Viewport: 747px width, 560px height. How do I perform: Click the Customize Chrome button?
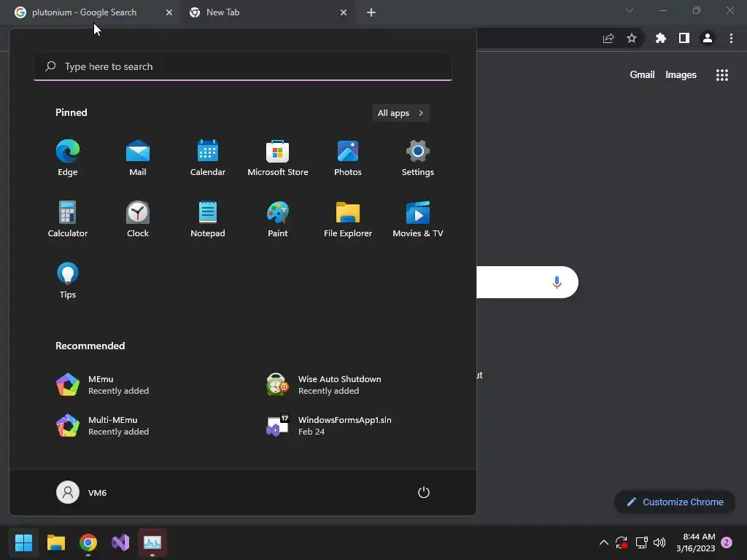(675, 502)
